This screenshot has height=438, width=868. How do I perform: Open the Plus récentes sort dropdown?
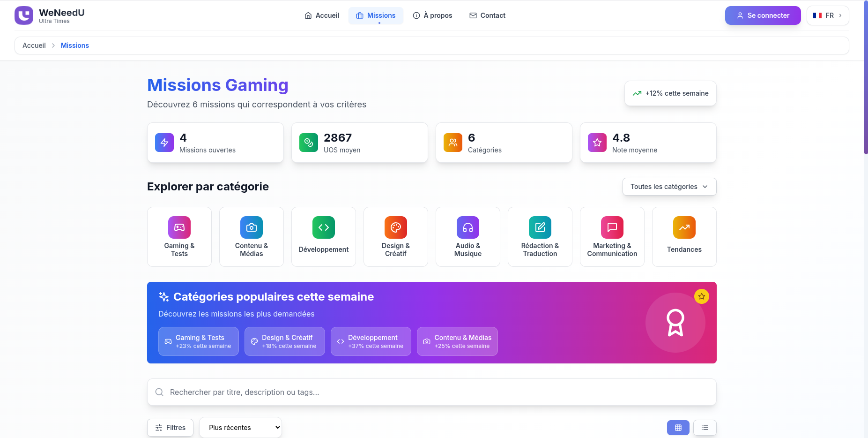coord(240,428)
